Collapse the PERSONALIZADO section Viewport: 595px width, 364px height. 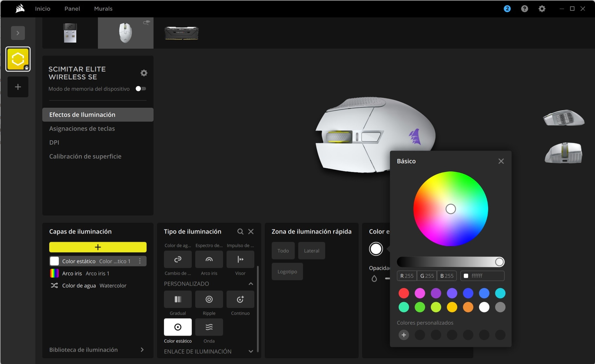[251, 284]
